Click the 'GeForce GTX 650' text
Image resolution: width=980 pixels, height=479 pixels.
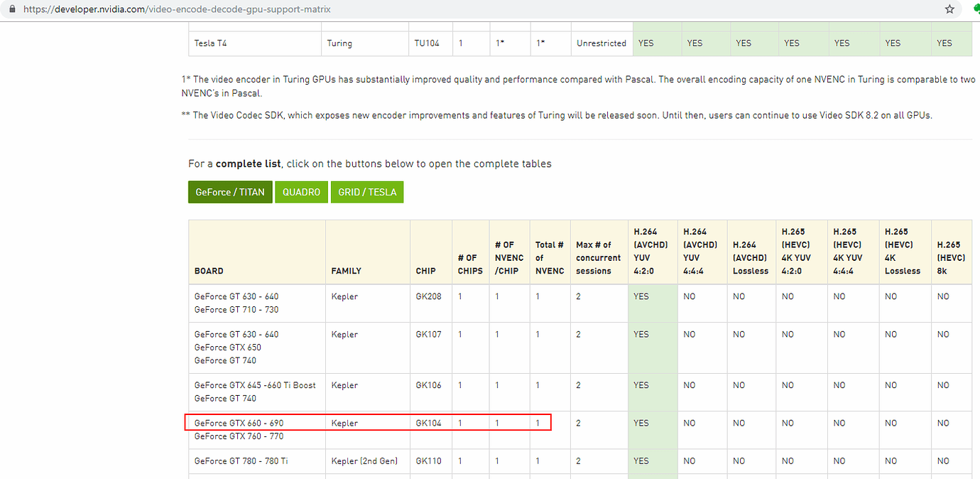[227, 348]
